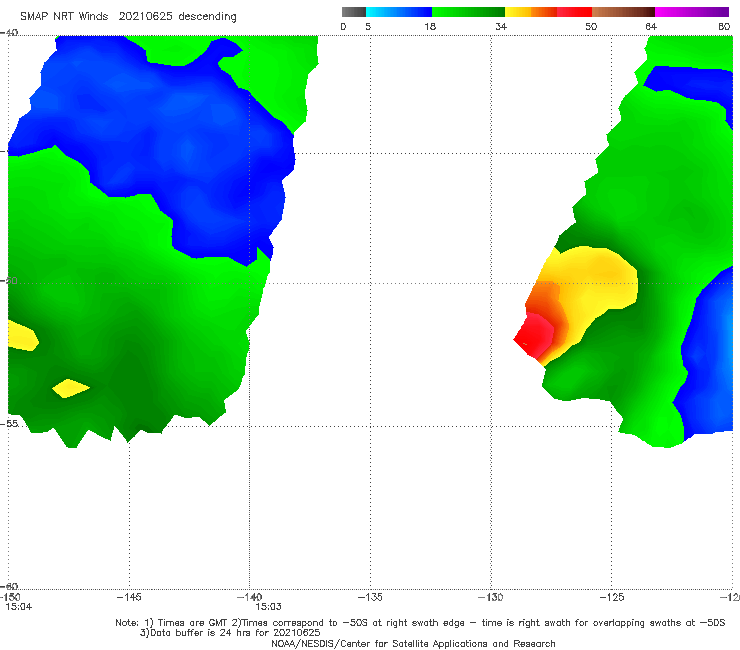Click the longitude label '-145'
The height and width of the screenshot is (650, 740).
129,597
